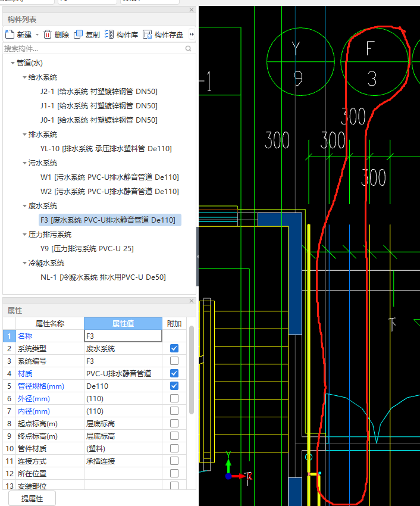Open the 新建 dropdown arrow
The width and height of the screenshot is (420, 506).
coord(37,35)
